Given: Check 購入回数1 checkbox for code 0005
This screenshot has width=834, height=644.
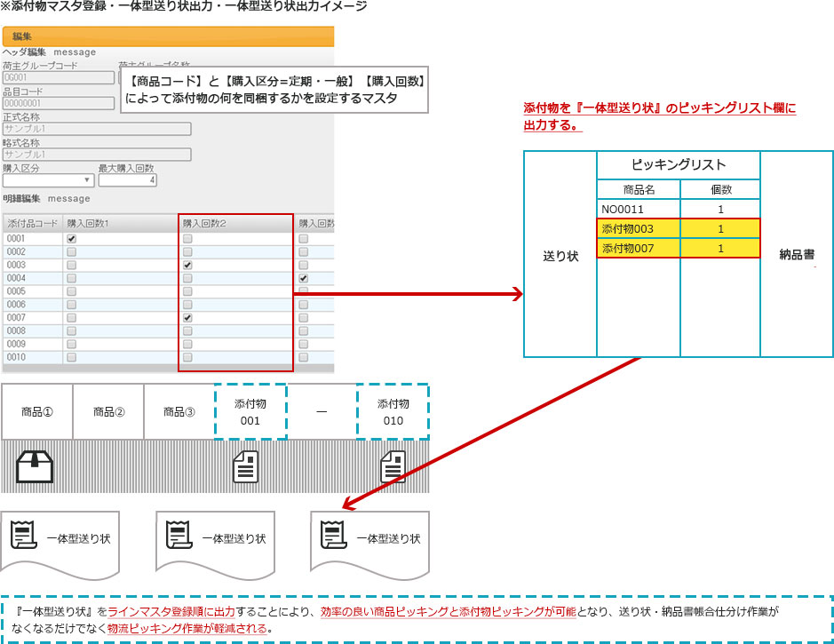Looking at the screenshot, I should click(x=72, y=290).
